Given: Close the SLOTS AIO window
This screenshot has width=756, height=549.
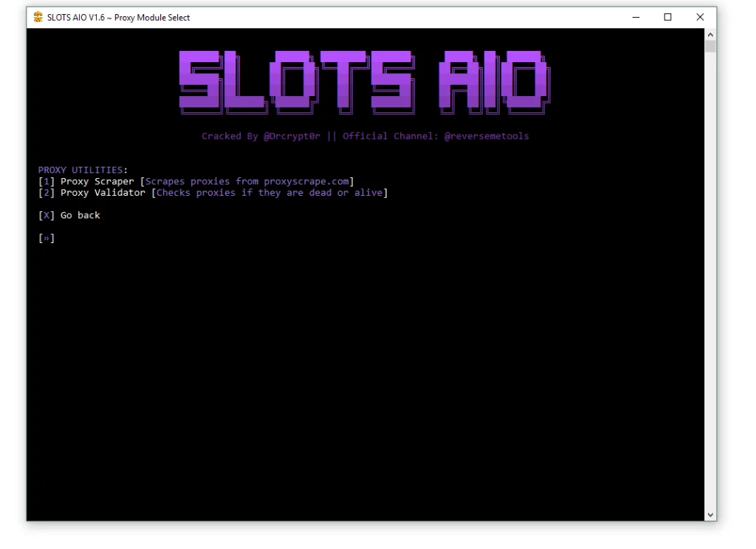Looking at the screenshot, I should tap(700, 17).
